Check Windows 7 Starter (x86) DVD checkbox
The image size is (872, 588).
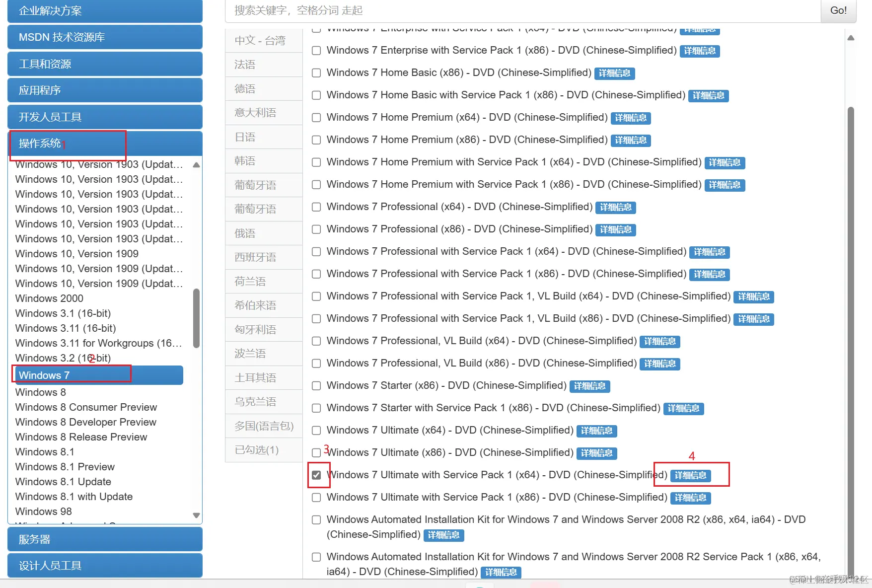coord(316,386)
